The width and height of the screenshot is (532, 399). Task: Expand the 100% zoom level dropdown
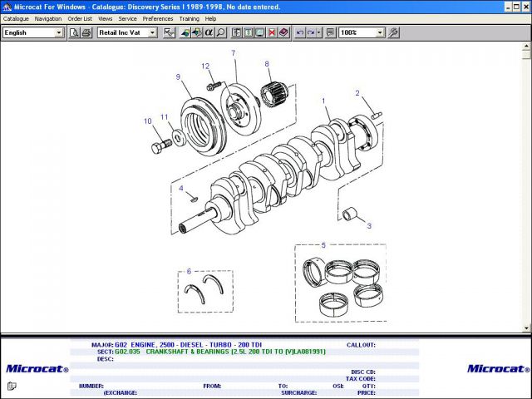380,32
